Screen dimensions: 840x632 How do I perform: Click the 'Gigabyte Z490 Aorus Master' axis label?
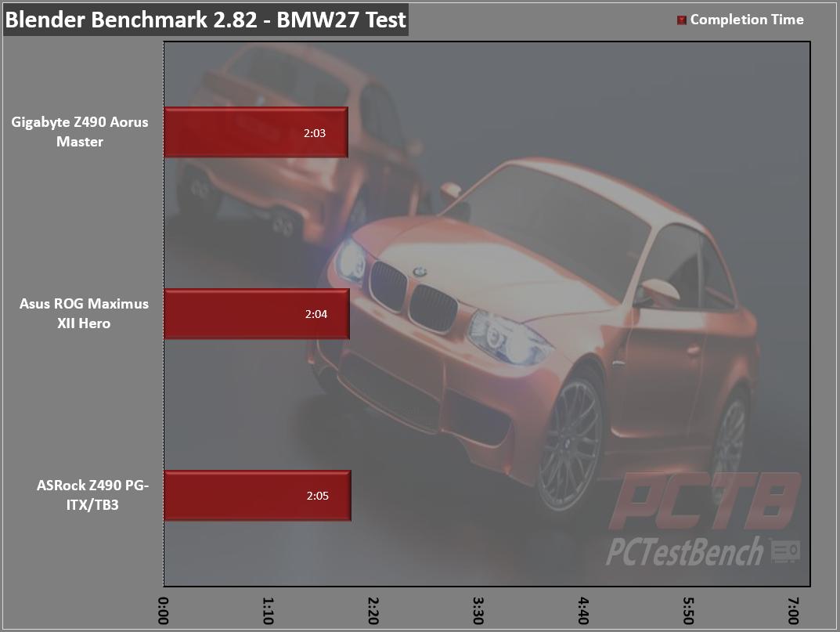80,132
